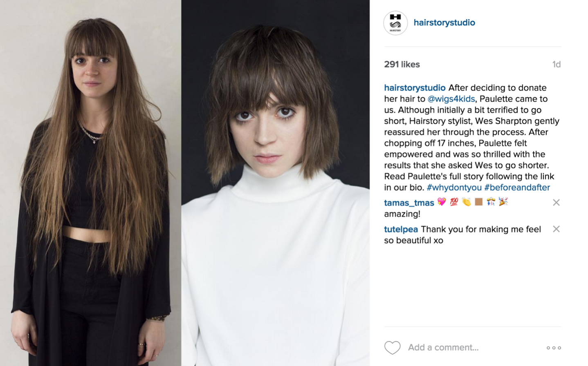The width and height of the screenshot is (588, 366).
Task: Click the after photo with short bob
Action: [x=275, y=183]
